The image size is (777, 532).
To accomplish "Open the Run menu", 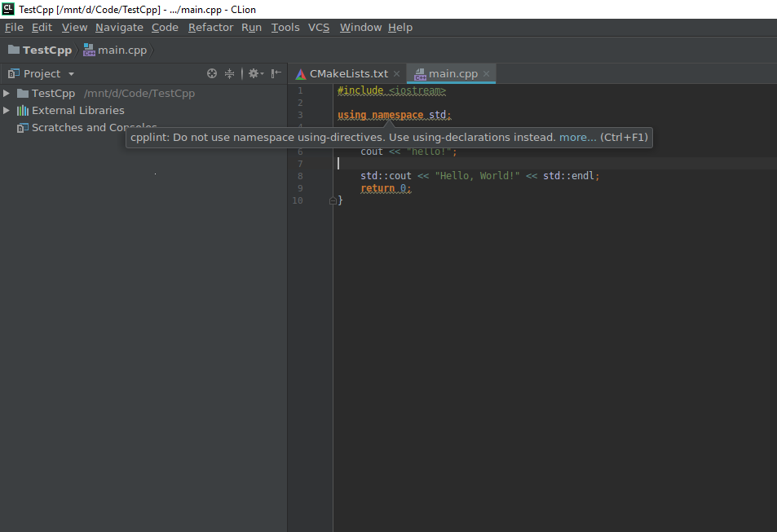I will click(251, 27).
